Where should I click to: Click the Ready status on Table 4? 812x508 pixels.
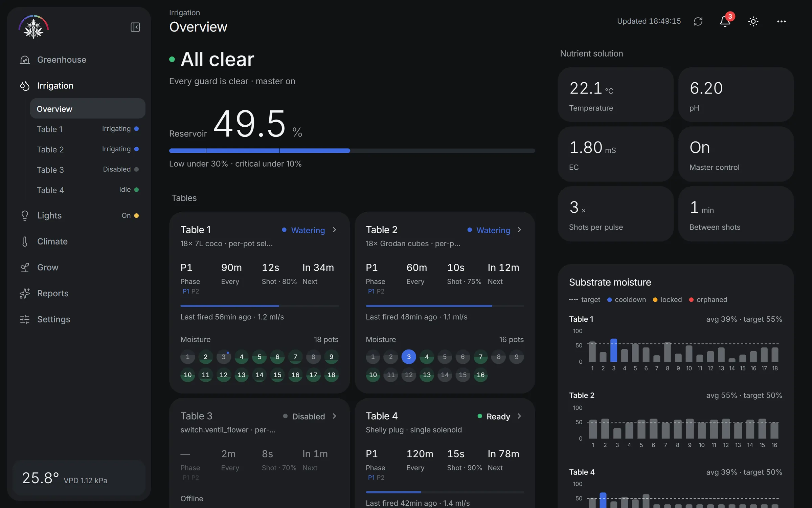click(494, 417)
